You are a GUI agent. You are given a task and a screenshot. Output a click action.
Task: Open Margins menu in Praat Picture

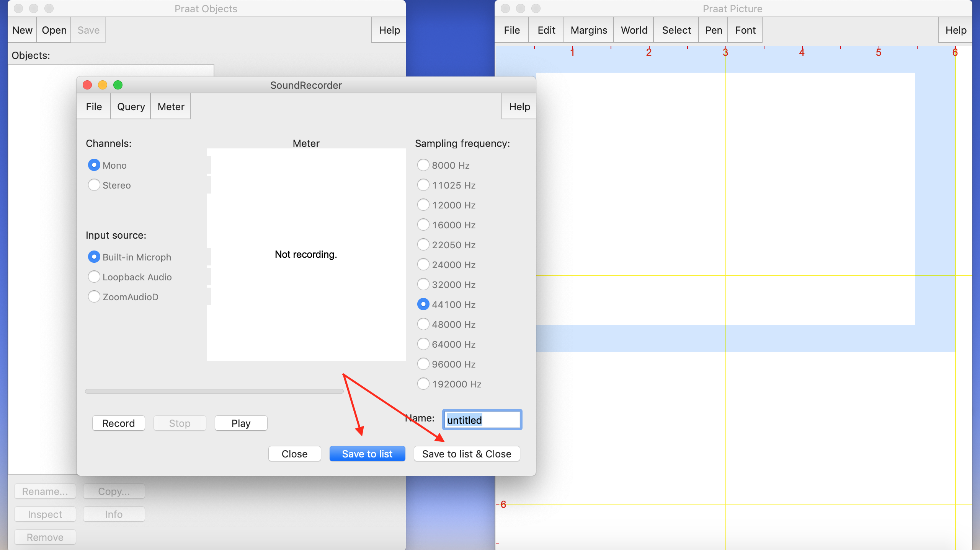(x=589, y=30)
